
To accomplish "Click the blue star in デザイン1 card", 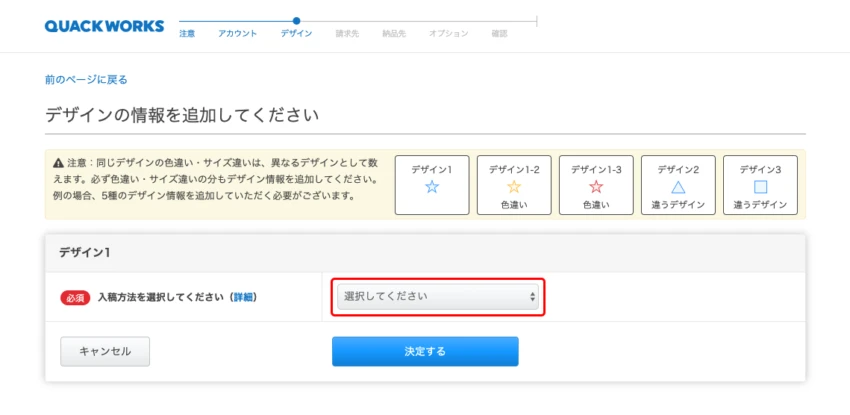I will pyautogui.click(x=432, y=187).
